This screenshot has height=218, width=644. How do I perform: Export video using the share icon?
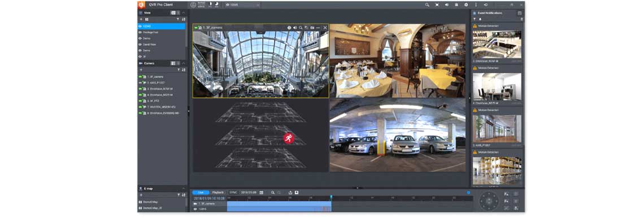click(290, 192)
